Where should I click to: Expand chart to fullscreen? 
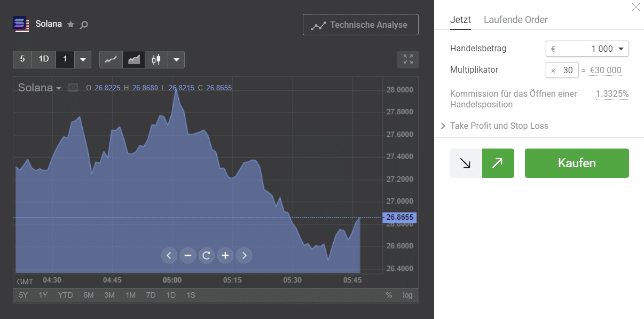(x=408, y=59)
